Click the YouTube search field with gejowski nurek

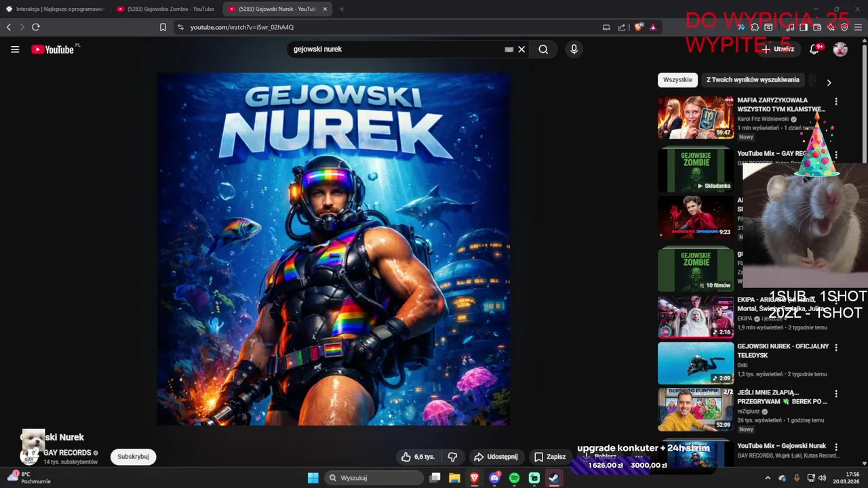pos(397,49)
